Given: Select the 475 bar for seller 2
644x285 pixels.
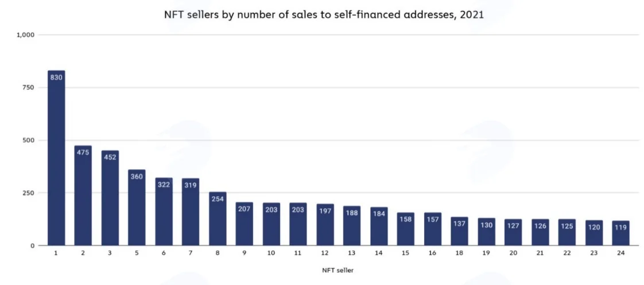Looking at the screenshot, I should pyautogui.click(x=83, y=196).
